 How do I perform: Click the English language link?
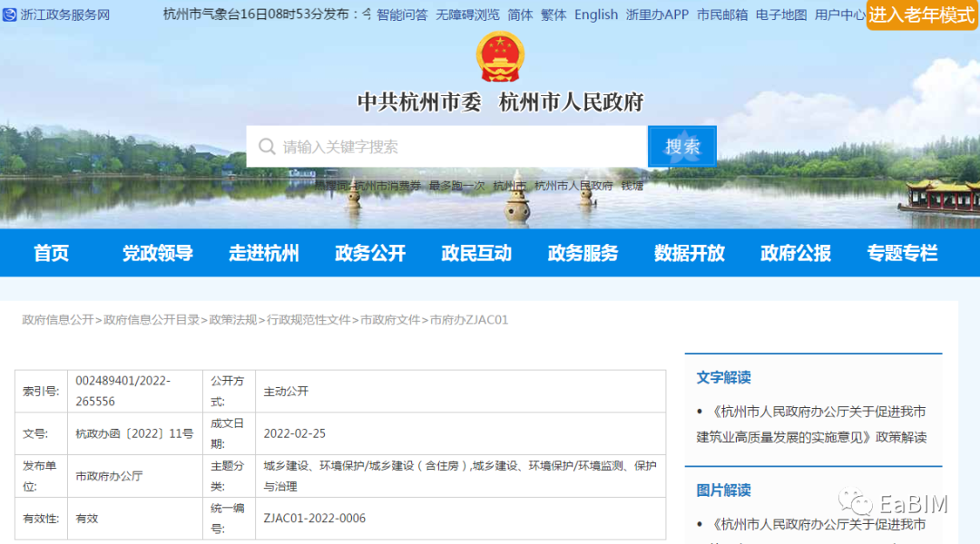pyautogui.click(x=595, y=15)
